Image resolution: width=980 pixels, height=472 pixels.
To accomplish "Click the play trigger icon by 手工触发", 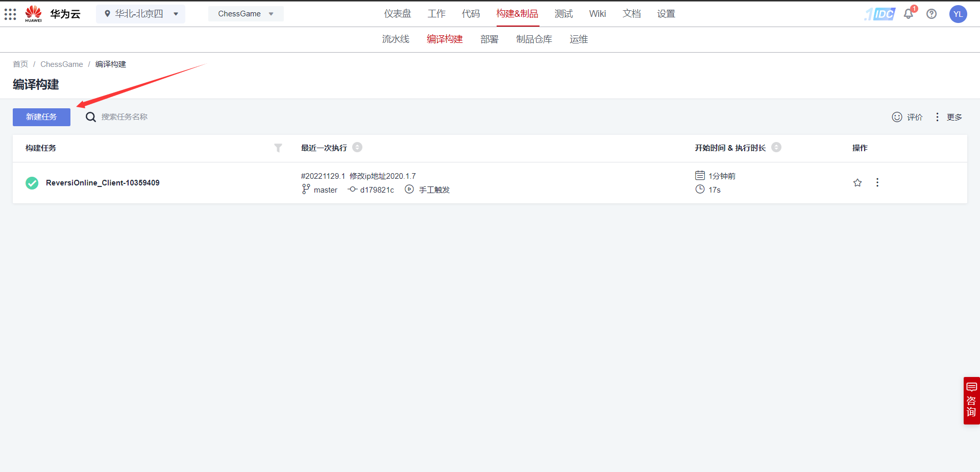I will (409, 190).
